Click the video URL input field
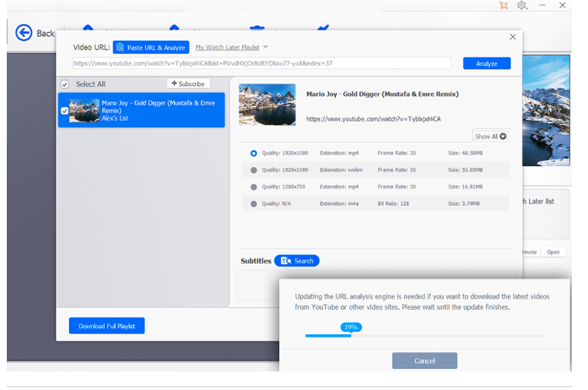This screenshot has height=390, width=588. (x=261, y=63)
